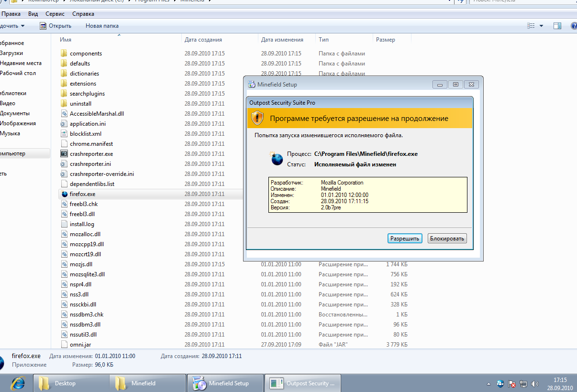Sort files by the Имя column header

(66, 40)
